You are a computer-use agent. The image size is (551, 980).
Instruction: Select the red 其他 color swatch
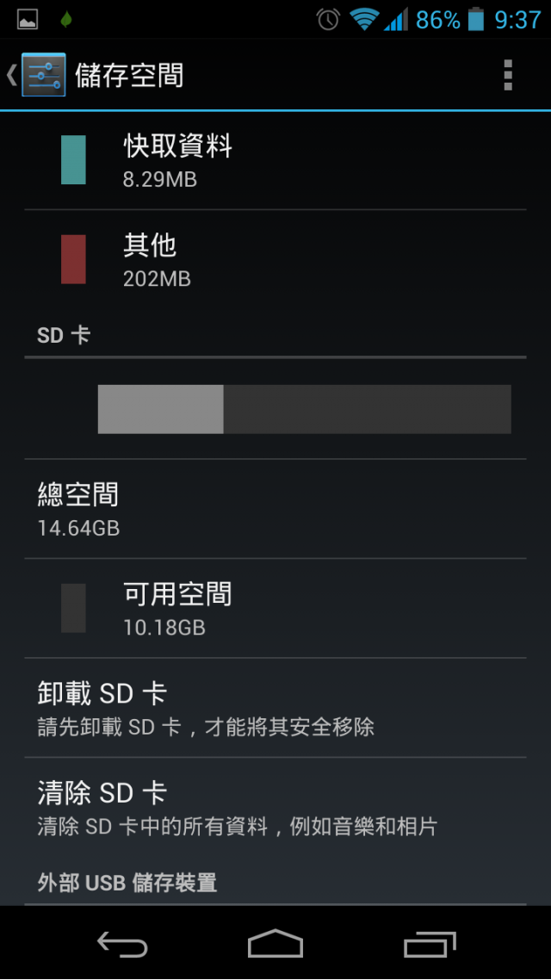[x=73, y=259]
